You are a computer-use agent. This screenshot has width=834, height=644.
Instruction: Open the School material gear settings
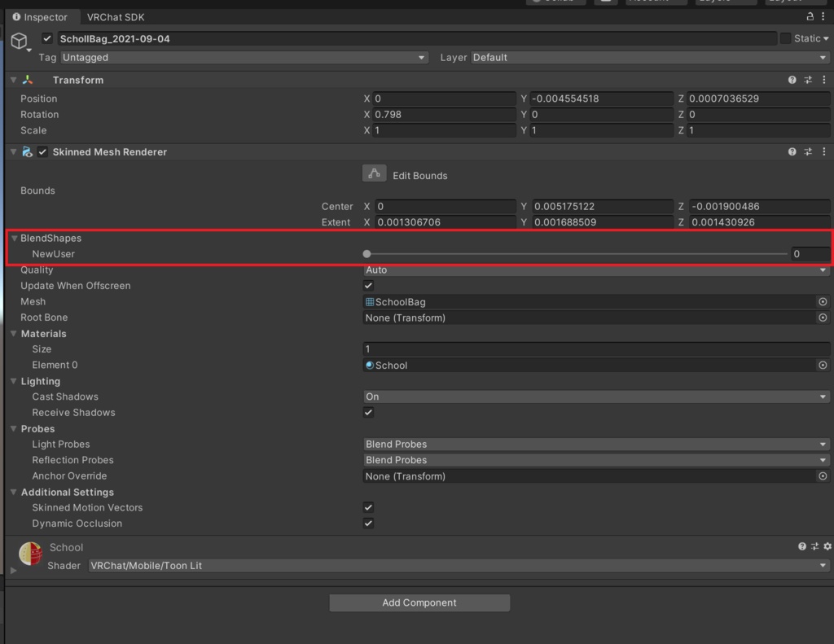(827, 546)
